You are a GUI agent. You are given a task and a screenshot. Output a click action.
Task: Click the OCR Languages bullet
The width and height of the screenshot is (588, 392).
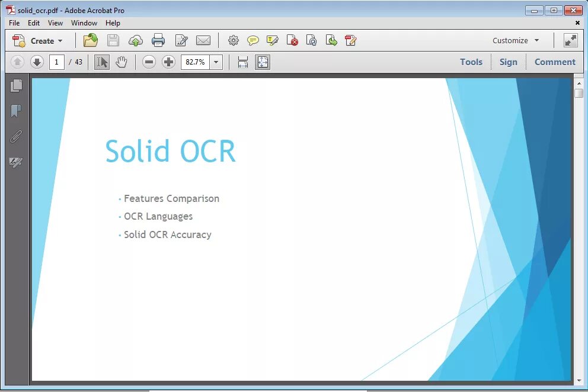[x=158, y=216]
